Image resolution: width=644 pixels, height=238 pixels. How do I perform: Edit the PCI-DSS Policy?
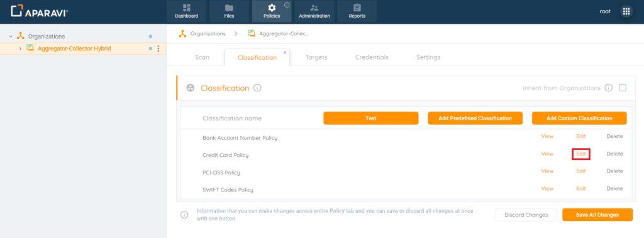[x=581, y=171]
